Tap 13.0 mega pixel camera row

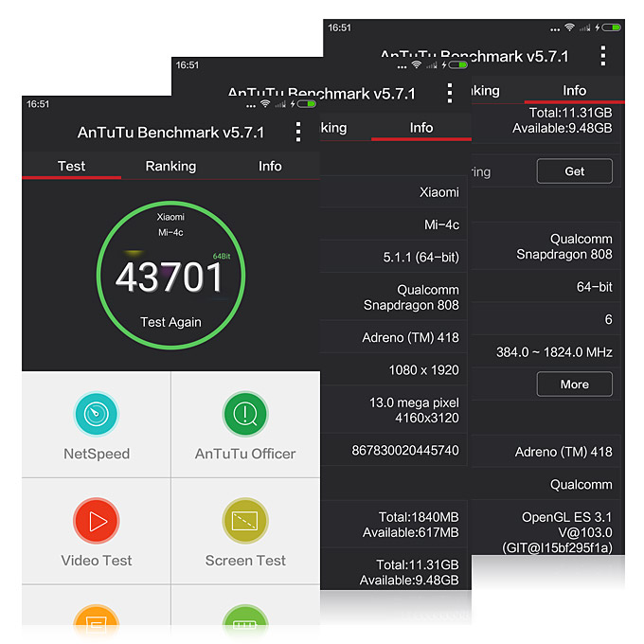(393, 410)
